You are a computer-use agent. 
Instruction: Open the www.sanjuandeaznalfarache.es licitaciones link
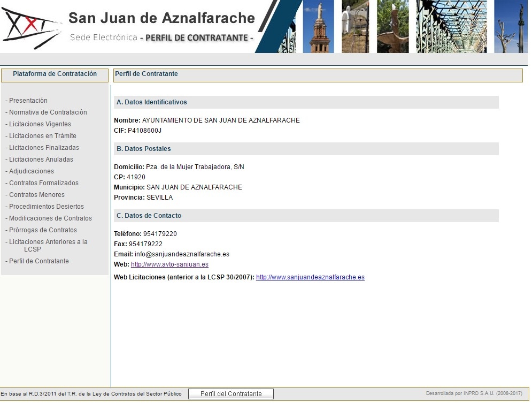point(310,277)
